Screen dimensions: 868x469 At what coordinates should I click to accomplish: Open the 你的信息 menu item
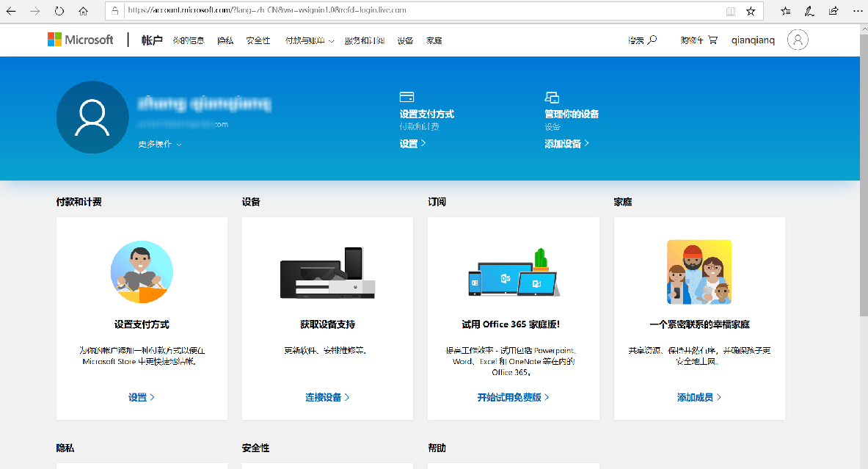tap(189, 40)
